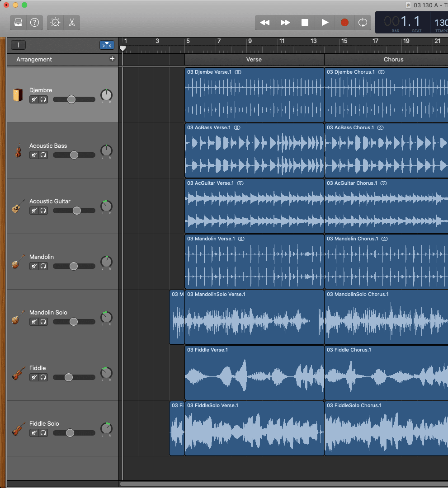The image size is (448, 488).
Task: Select the Mandolin Solo track instrument icon
Action: 18,318
